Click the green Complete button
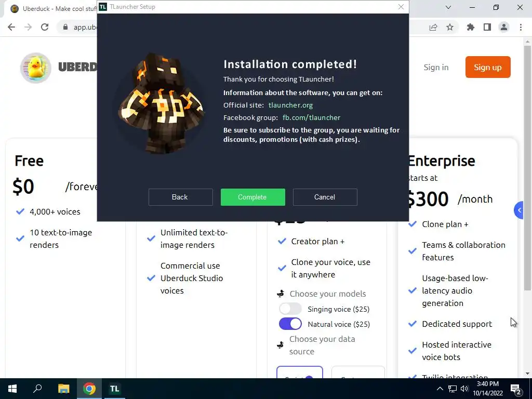Image resolution: width=532 pixels, height=399 pixels. (x=253, y=197)
